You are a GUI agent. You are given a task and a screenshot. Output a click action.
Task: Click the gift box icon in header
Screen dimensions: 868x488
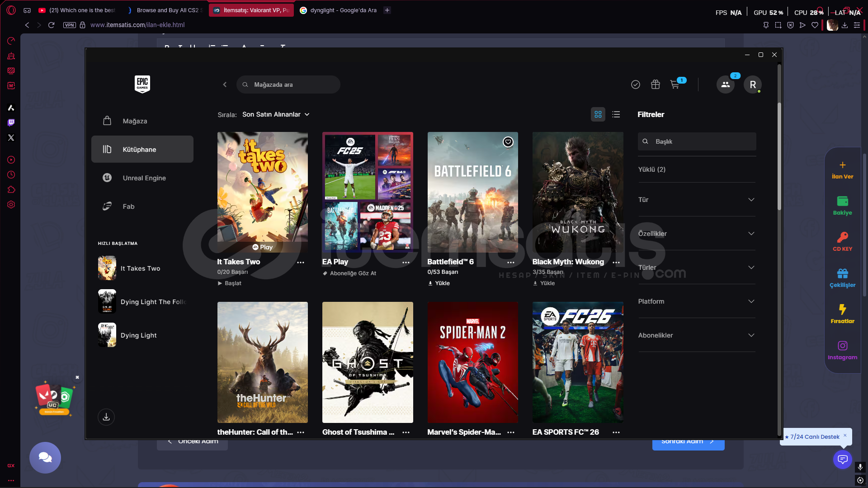656,84
